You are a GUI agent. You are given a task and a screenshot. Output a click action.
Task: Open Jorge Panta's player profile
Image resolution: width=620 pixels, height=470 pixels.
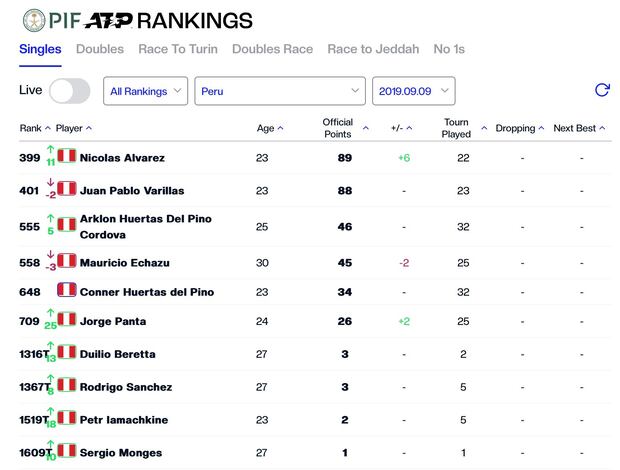point(113,321)
